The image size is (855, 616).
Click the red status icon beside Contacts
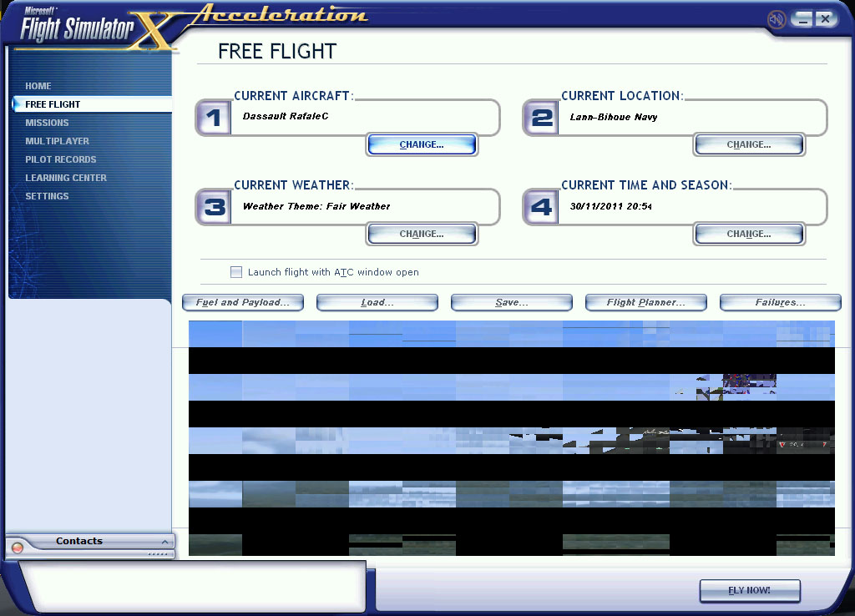(x=18, y=548)
